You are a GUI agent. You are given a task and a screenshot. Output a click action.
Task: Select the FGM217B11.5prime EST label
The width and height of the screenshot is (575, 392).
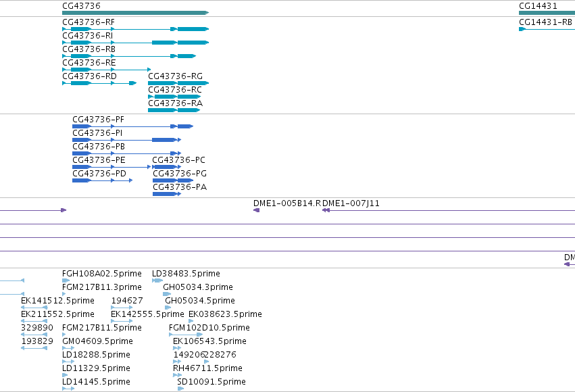102,328
